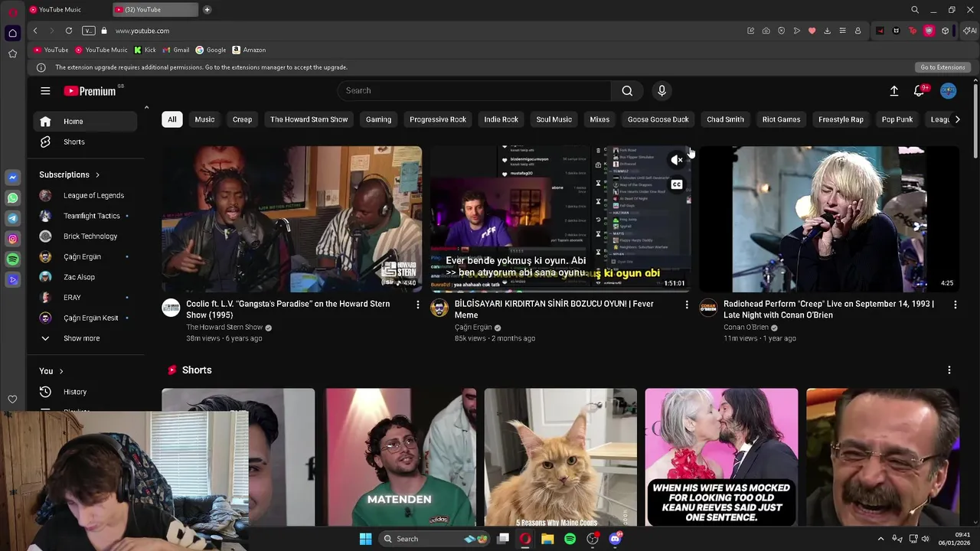The height and width of the screenshot is (551, 980).
Task: Open Opera Messenger in the sidebar
Action: point(12,178)
